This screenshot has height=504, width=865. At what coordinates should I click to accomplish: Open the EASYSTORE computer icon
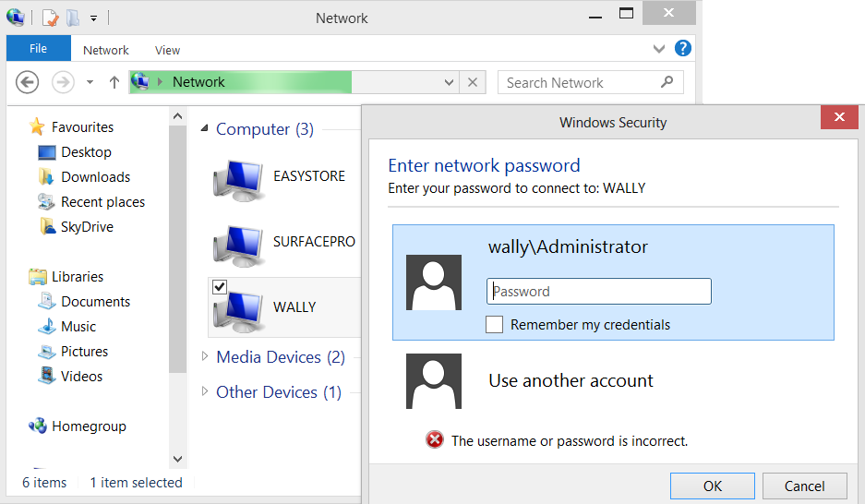coord(239,176)
